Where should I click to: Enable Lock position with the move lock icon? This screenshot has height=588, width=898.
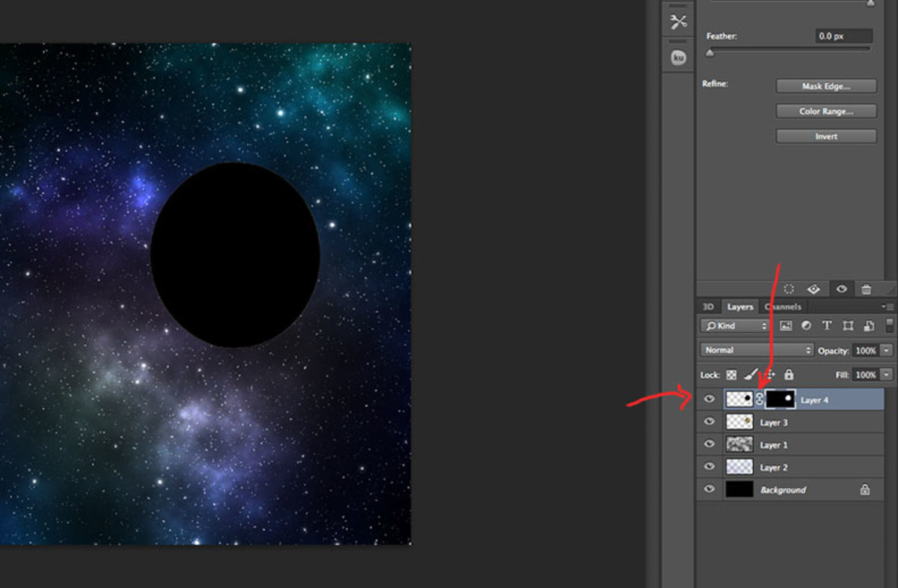pyautogui.click(x=770, y=374)
